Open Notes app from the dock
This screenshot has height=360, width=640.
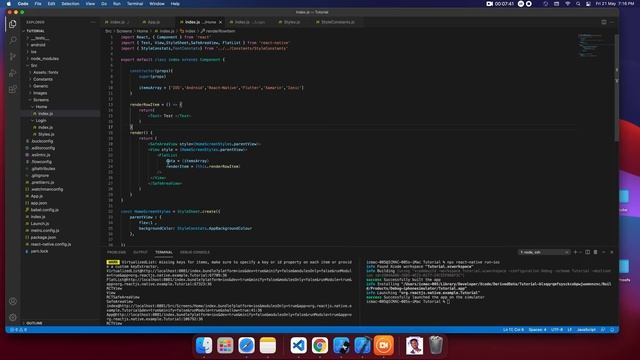click(x=268, y=345)
